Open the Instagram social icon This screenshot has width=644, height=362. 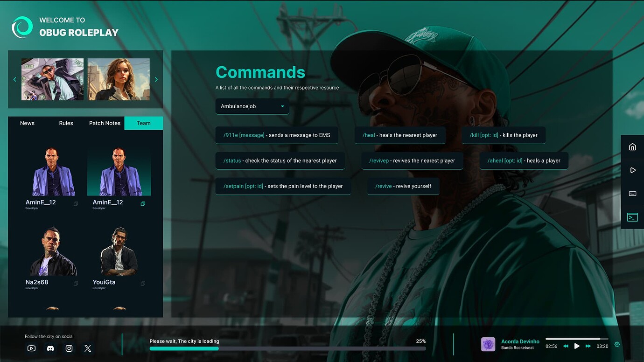click(69, 348)
